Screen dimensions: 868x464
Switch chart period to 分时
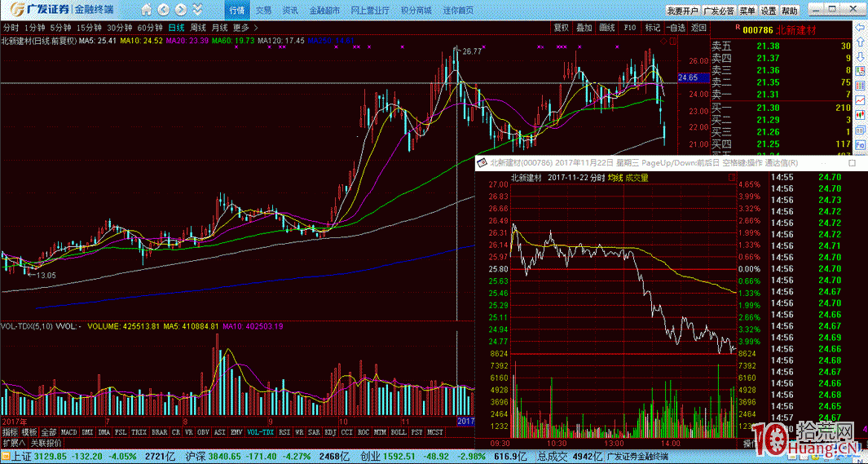(x=10, y=28)
